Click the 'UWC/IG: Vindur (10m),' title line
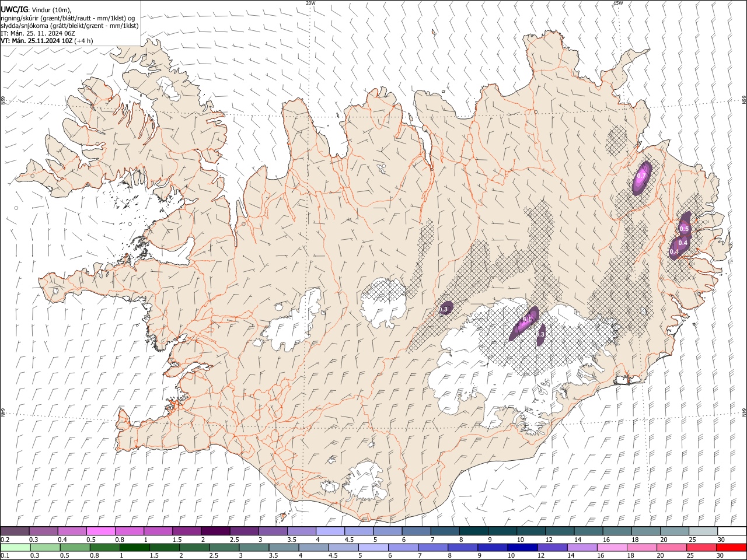The image size is (747, 560). [x=36, y=10]
